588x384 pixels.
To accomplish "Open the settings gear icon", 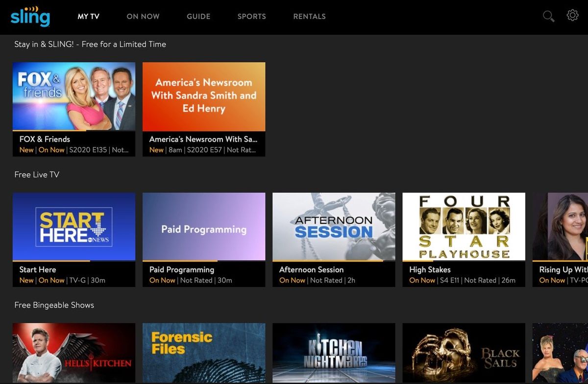I will tap(572, 15).
